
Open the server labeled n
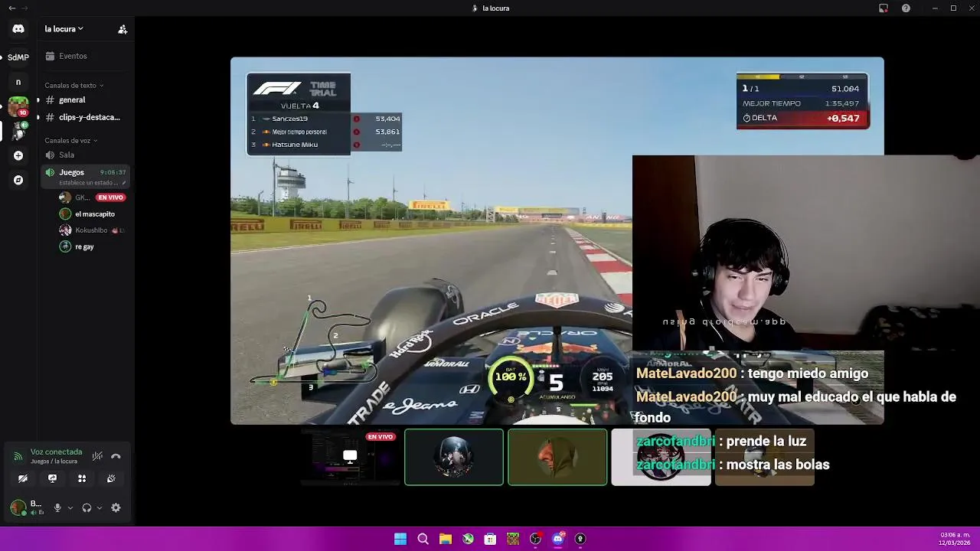pyautogui.click(x=18, y=82)
